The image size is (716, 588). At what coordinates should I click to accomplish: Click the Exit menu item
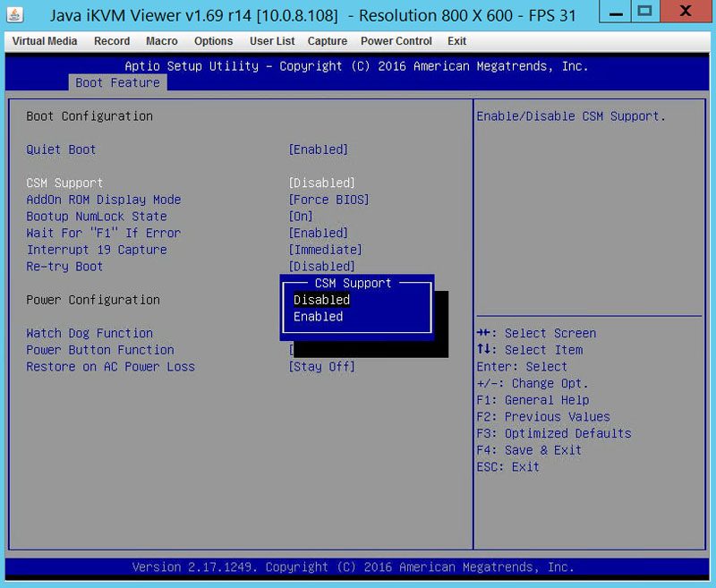click(x=456, y=41)
